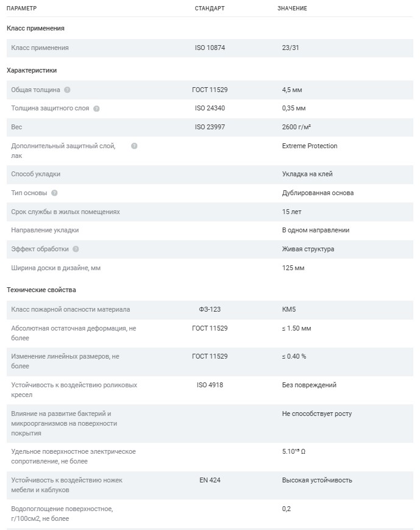The width and height of the screenshot is (420, 530).
Task: Select the Живая структура value
Action: [x=308, y=249]
